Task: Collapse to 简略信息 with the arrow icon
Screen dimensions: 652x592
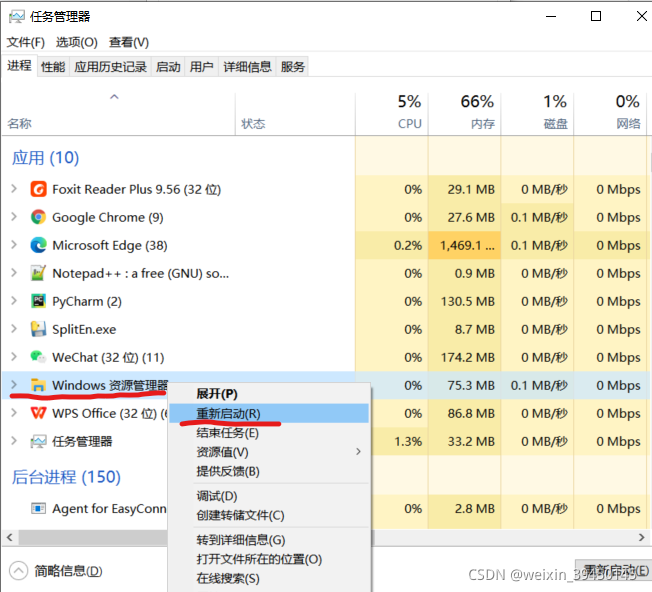Action: (x=18, y=571)
